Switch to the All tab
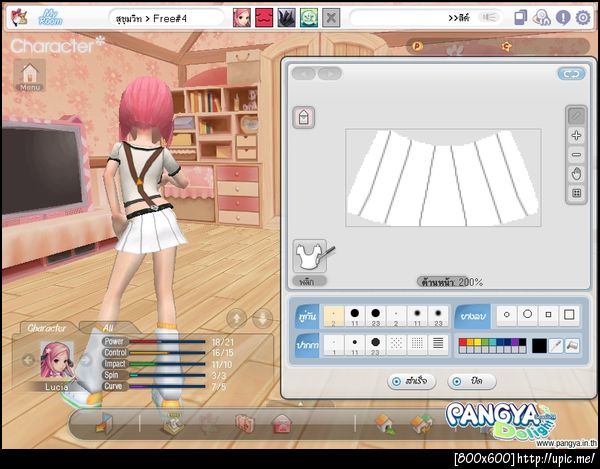The width and height of the screenshot is (600, 469). [108, 328]
